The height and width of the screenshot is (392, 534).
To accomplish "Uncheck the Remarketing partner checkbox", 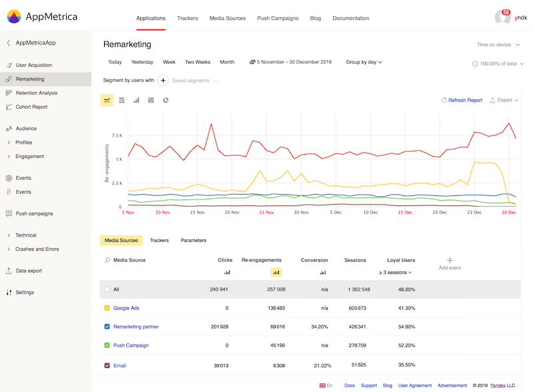I will click(107, 327).
